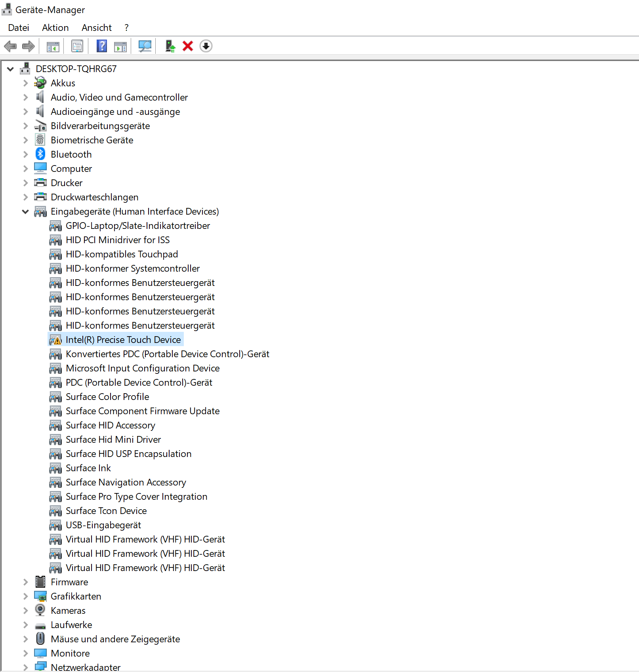
Task: Select Surface Ink device
Action: tap(88, 468)
